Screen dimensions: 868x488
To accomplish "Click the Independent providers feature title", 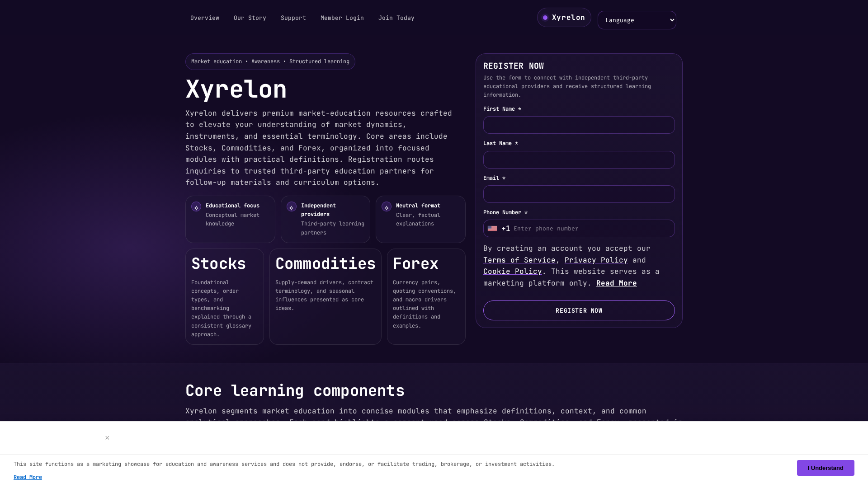I will pyautogui.click(x=318, y=210).
